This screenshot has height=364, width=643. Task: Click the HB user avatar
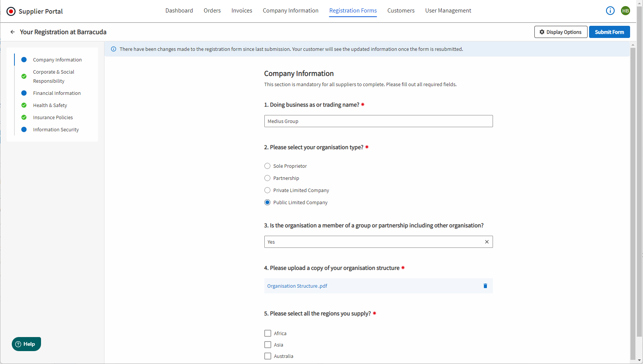pyautogui.click(x=625, y=11)
